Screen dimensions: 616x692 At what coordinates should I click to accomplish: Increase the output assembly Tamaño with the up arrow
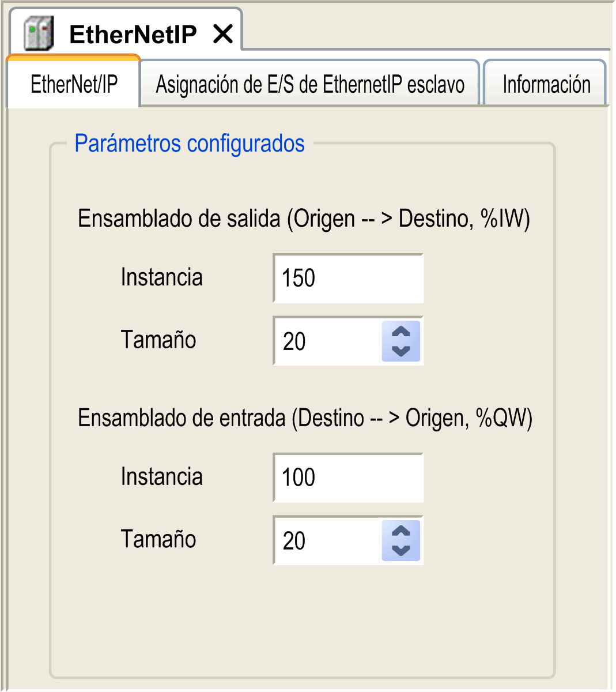coord(401,332)
